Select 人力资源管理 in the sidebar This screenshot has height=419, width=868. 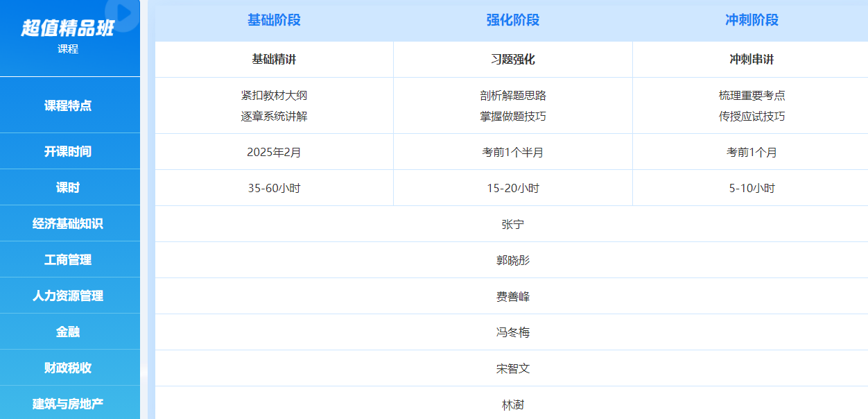(68, 296)
